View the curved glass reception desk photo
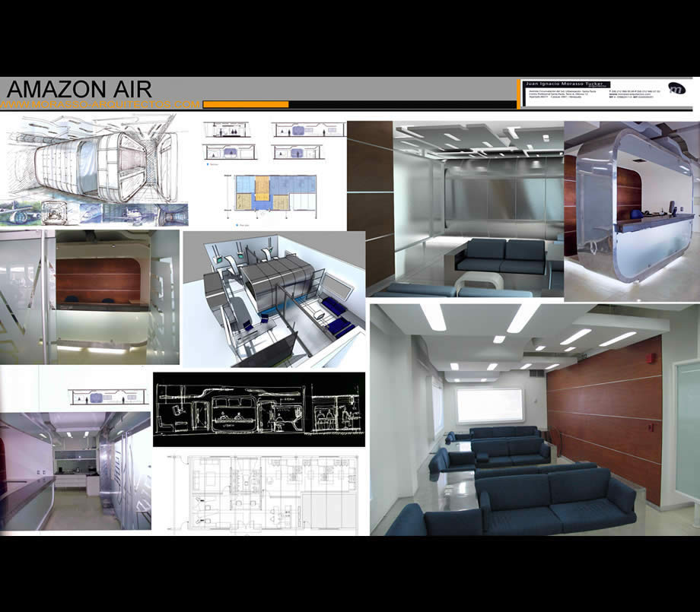This screenshot has width=700, height=612. pyautogui.click(x=632, y=211)
